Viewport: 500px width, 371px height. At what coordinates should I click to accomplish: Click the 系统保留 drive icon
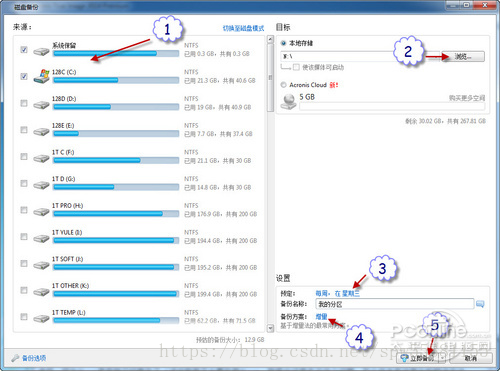[41, 51]
